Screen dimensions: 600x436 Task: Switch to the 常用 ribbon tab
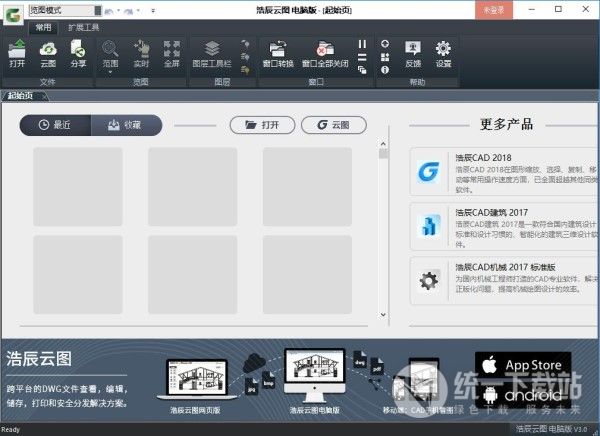tap(43, 27)
